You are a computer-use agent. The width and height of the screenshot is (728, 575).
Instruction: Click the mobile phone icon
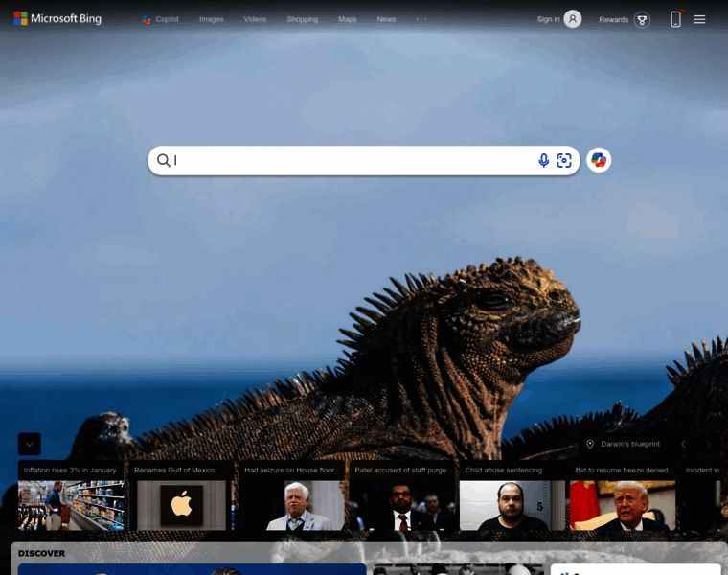(676, 19)
